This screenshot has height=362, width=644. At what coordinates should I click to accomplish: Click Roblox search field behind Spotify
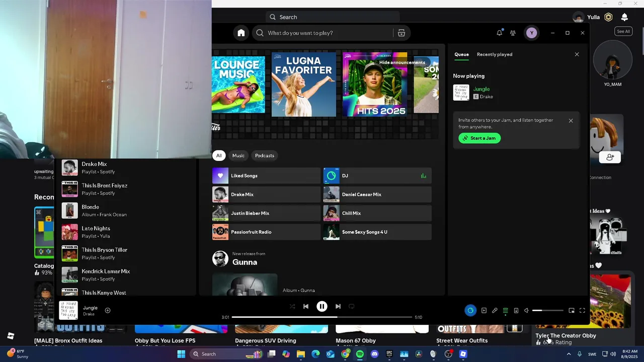pyautogui.click(x=332, y=17)
